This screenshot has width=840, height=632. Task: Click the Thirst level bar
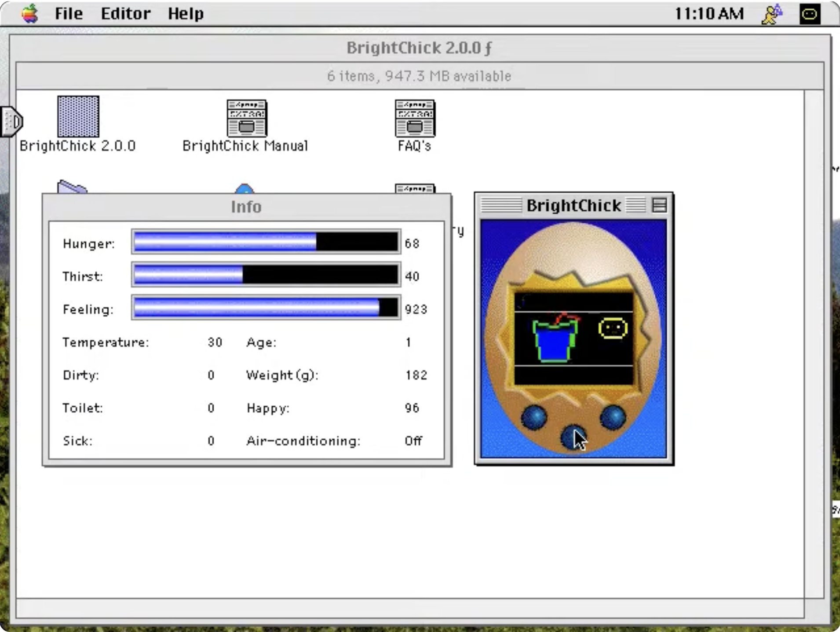point(266,275)
